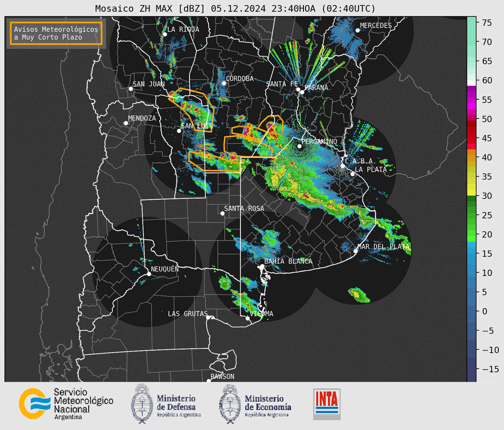Viewport: 504px width, 430px height.
Task: Click the PERGAMINO city label
Action: 319,141
